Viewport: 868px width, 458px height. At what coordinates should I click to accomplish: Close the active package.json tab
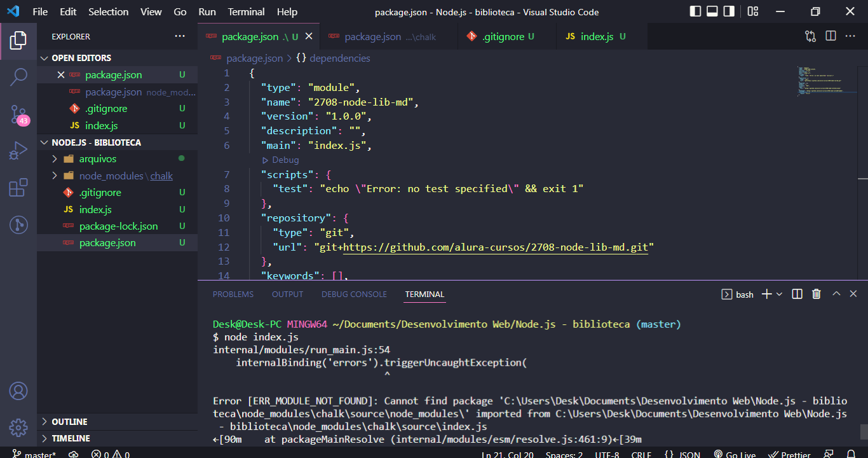(309, 37)
